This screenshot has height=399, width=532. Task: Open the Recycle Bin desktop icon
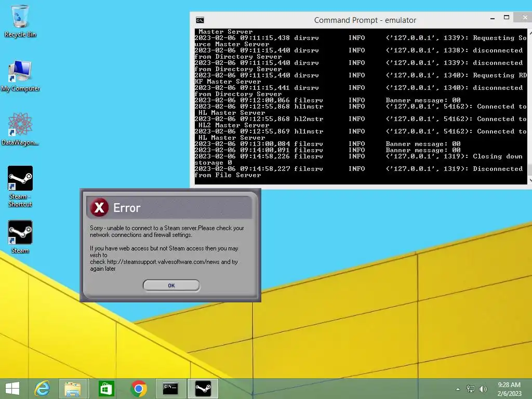[20, 21]
